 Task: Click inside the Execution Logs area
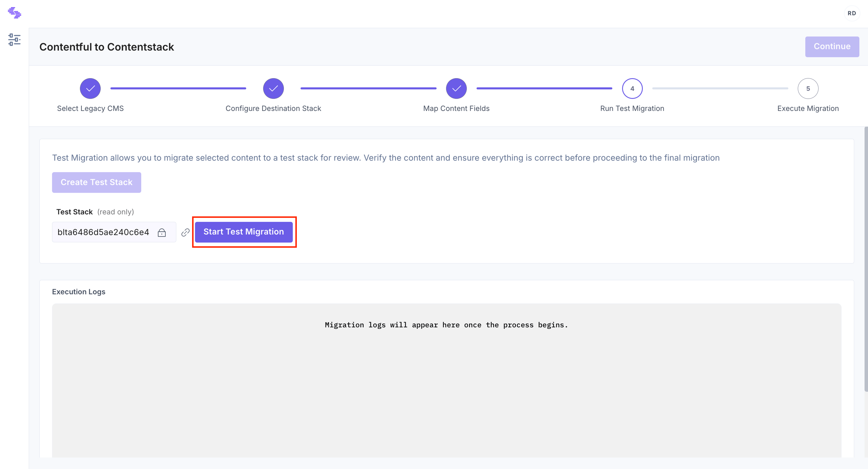[446, 380]
